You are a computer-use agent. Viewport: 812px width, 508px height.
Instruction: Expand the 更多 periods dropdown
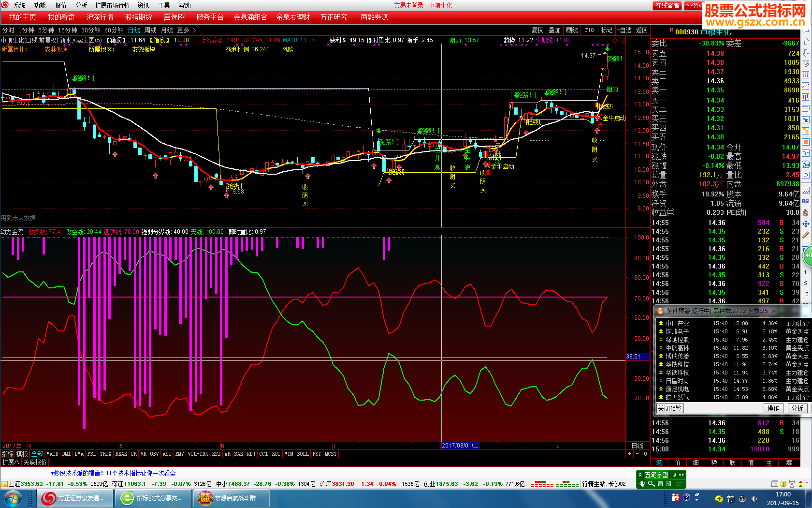[x=186, y=30]
